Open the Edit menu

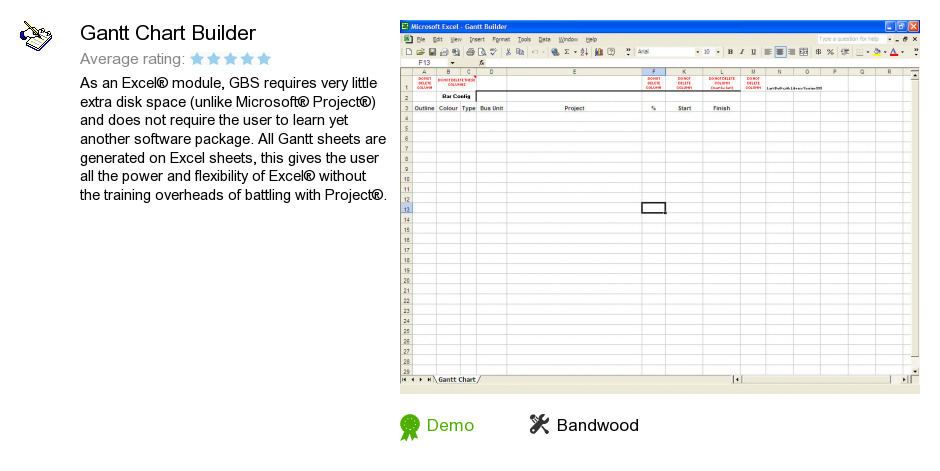tap(438, 40)
